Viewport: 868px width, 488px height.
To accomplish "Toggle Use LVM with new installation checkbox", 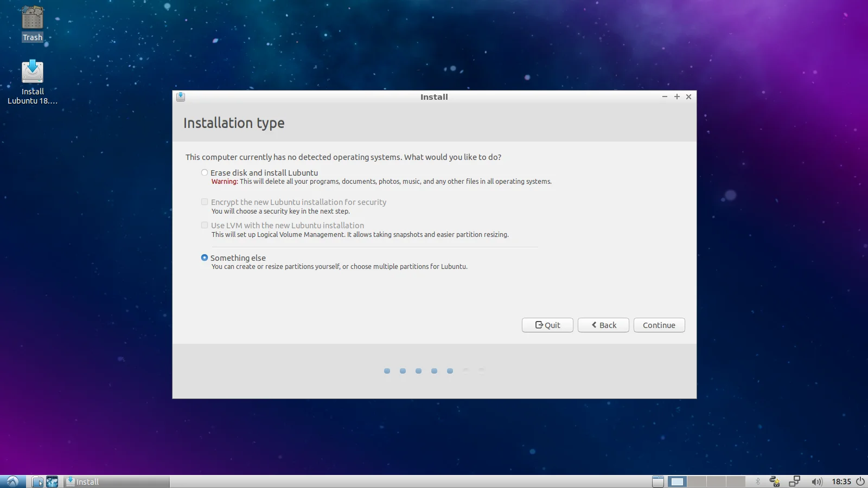I will point(205,226).
